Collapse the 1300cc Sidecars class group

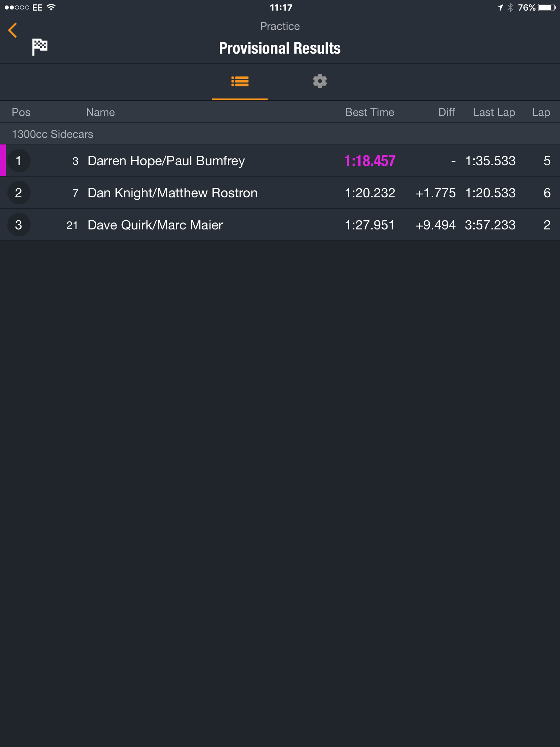[280, 134]
